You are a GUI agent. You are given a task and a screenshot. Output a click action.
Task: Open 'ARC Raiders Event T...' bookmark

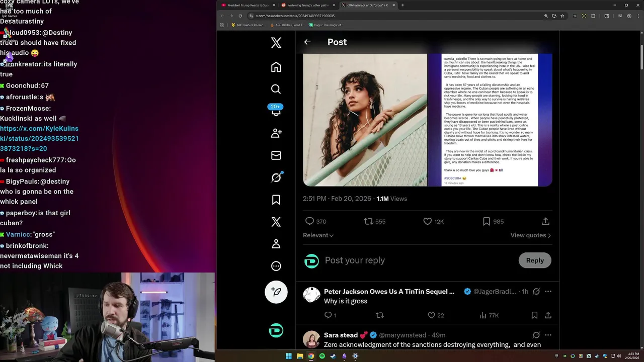point(286,25)
